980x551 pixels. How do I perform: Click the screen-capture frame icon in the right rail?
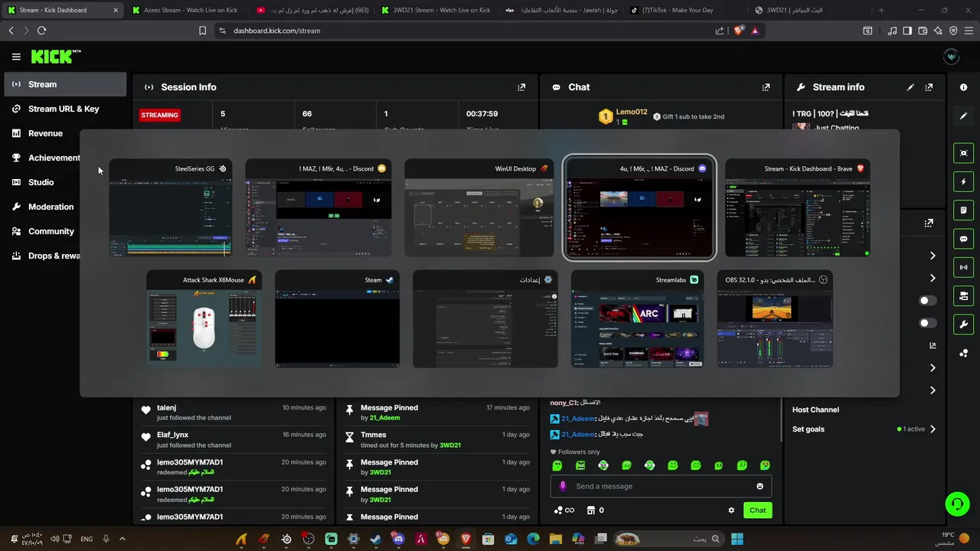click(963, 153)
